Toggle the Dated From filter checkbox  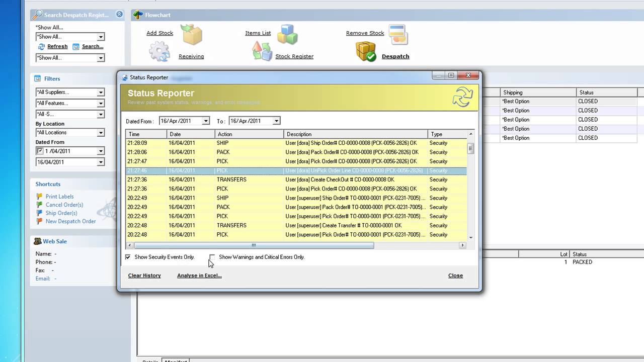40,151
